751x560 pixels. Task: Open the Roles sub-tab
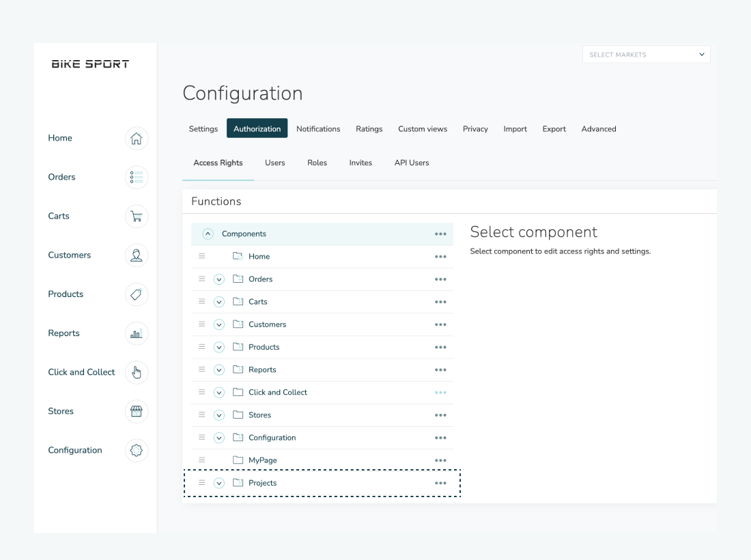tap(317, 163)
